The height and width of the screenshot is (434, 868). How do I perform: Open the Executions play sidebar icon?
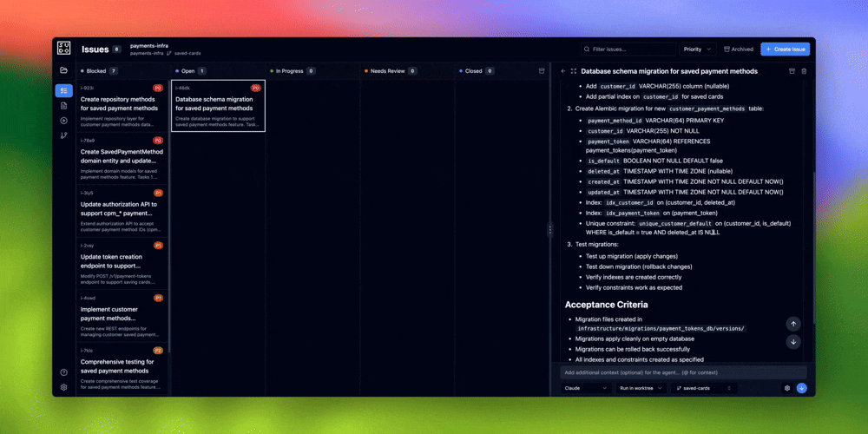pos(63,120)
